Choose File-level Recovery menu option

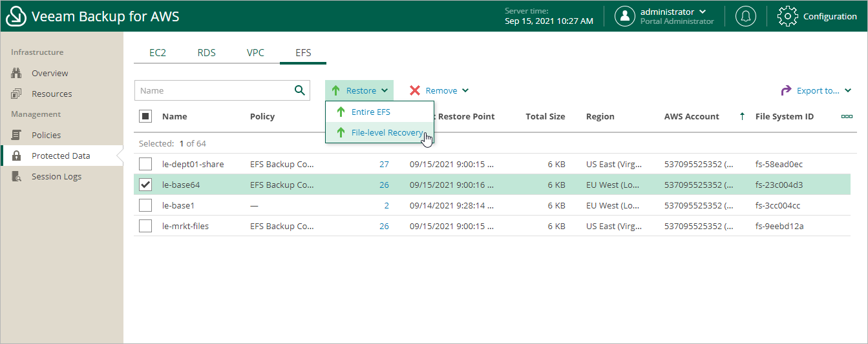click(386, 133)
